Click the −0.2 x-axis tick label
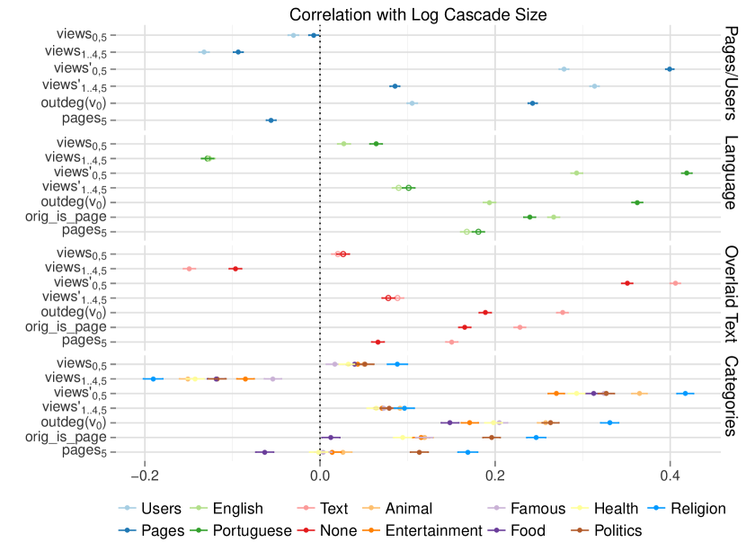The image size is (746, 560). [x=144, y=474]
